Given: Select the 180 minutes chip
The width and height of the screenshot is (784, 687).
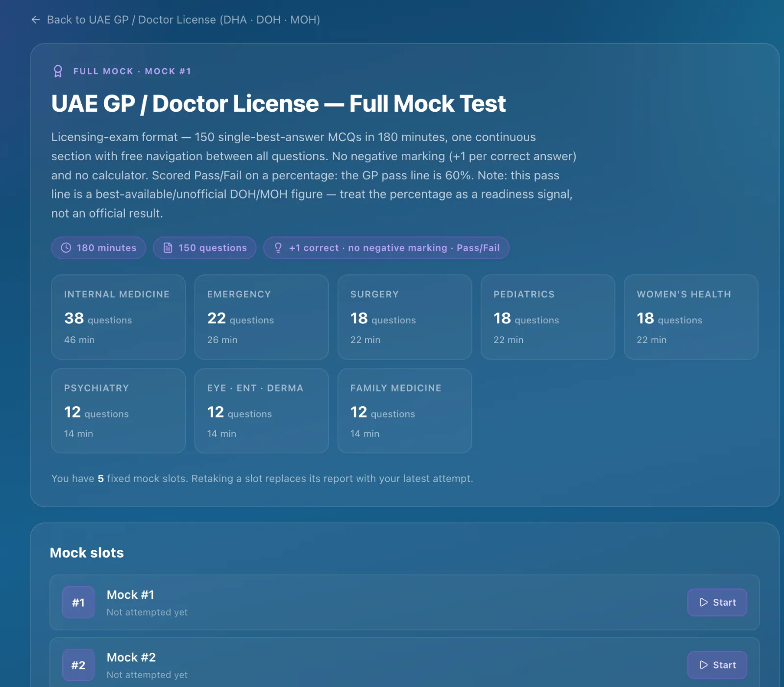Looking at the screenshot, I should click(x=98, y=248).
